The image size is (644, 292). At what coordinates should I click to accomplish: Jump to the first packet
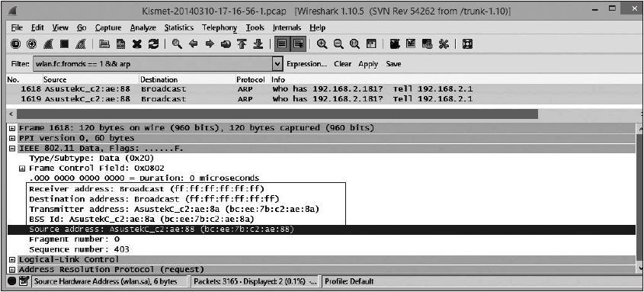pos(242,44)
